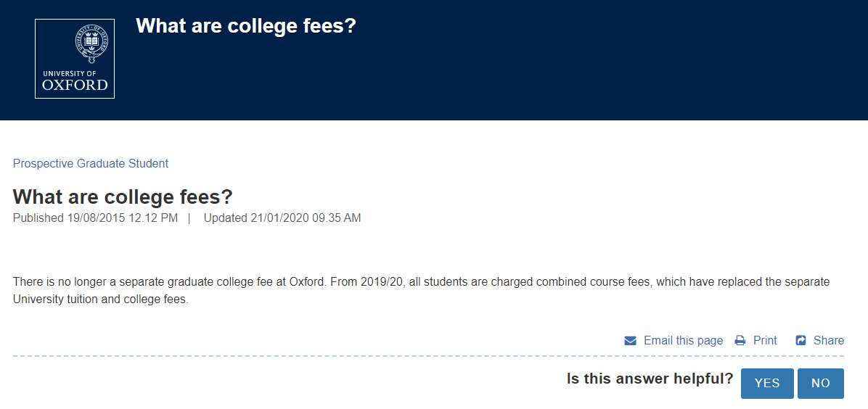The image size is (868, 409).
Task: Click the sentence about no separate graduate college fee
Action: (x=168, y=281)
